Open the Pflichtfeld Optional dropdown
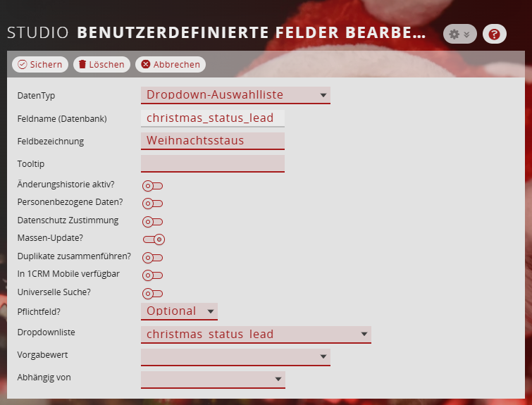This screenshot has width=532, height=405. (x=179, y=311)
